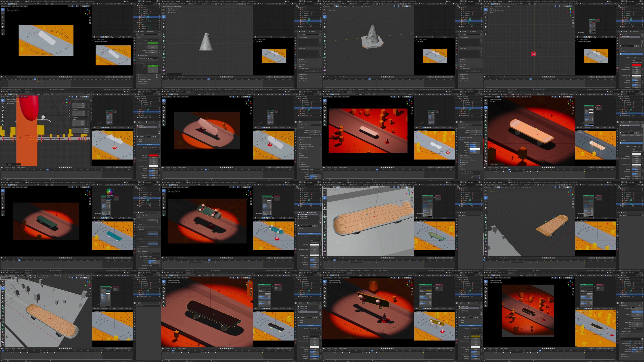Toggle auto-keying record button in Dimensions frame

tap(543, 349)
